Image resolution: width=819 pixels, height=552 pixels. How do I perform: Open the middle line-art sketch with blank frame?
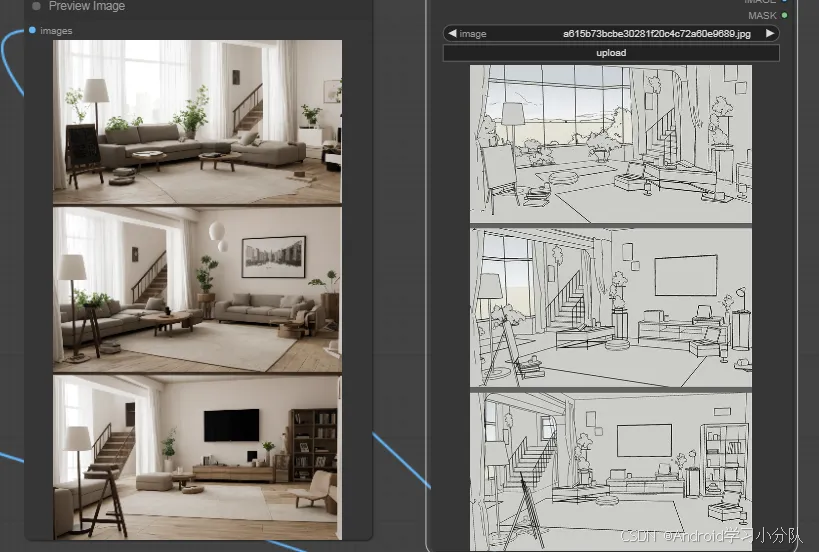[611, 308]
